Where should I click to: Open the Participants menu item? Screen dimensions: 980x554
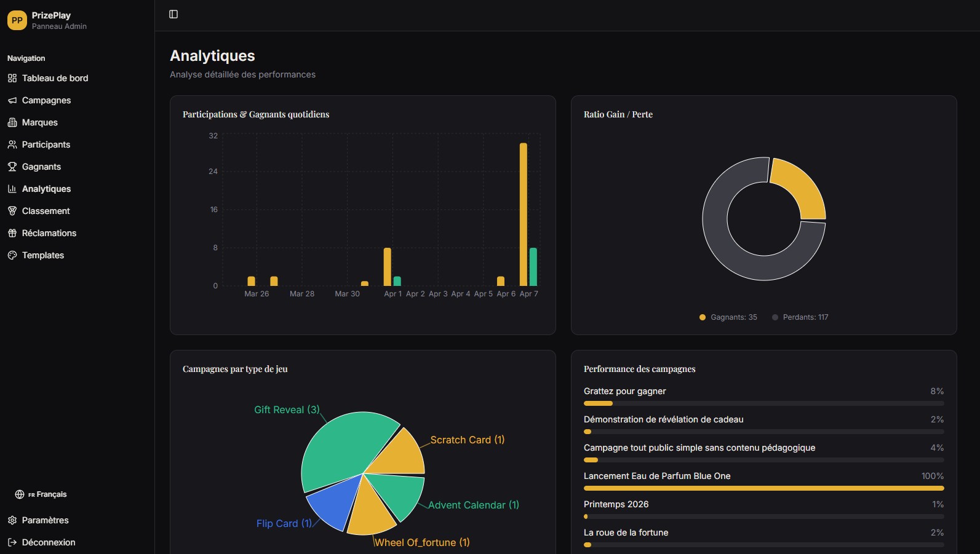click(x=46, y=144)
